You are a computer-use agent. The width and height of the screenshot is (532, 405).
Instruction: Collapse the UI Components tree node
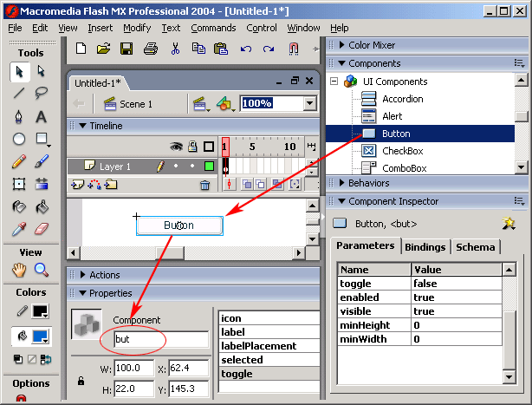[x=334, y=82]
